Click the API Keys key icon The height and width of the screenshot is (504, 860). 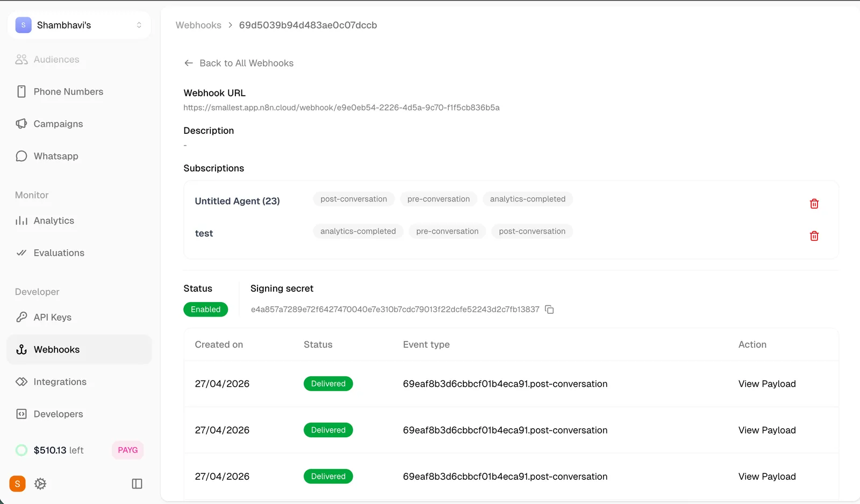pyautogui.click(x=21, y=318)
